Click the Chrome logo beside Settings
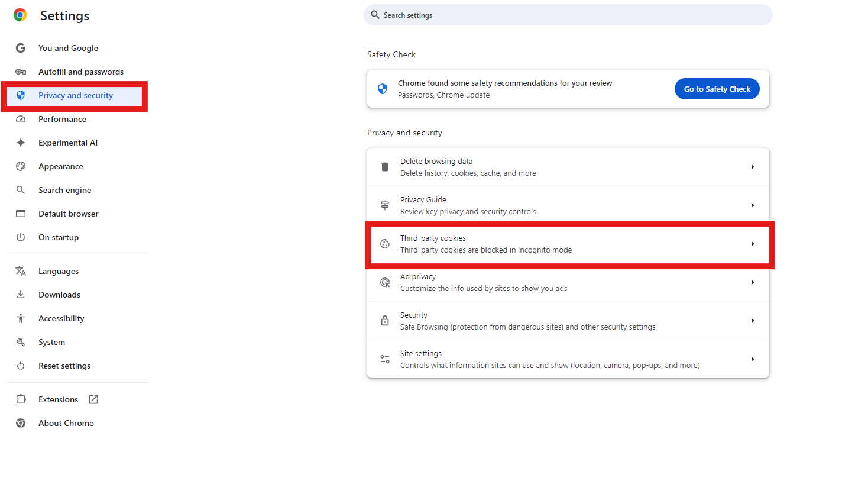 pyautogui.click(x=20, y=15)
